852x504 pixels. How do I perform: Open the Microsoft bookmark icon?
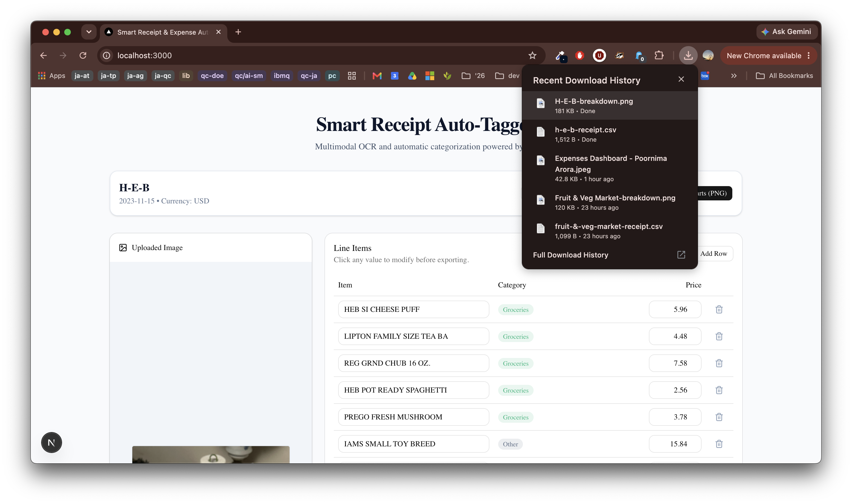pyautogui.click(x=430, y=76)
